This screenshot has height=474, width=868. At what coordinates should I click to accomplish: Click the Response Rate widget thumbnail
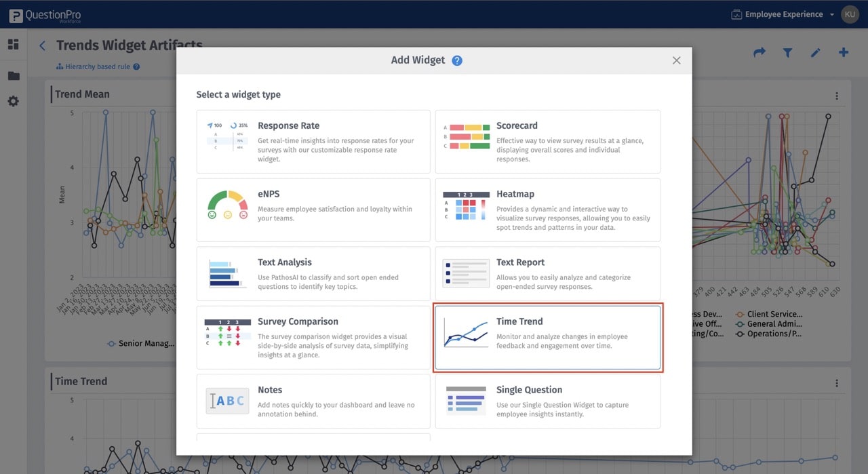pyautogui.click(x=227, y=138)
